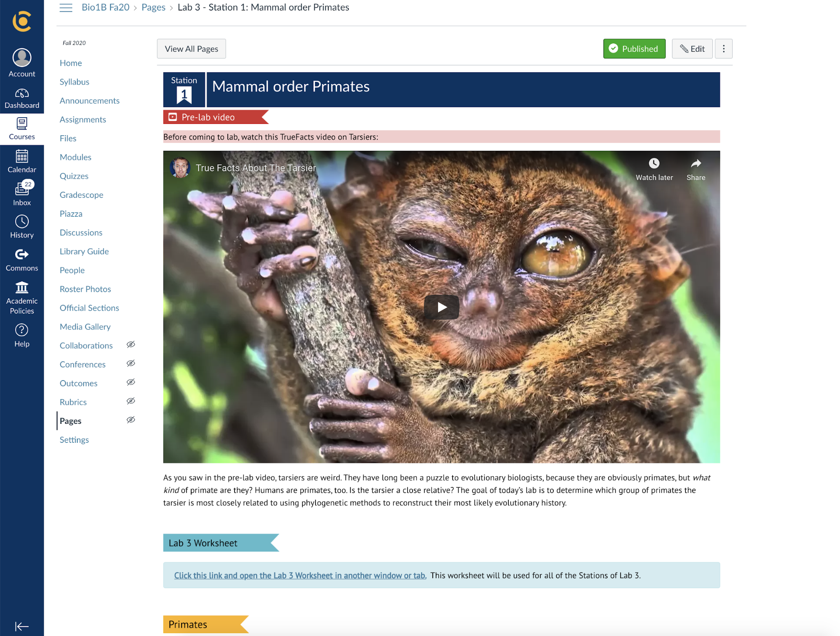
Task: Click the Dashboard icon in sidebar
Action: tap(22, 94)
